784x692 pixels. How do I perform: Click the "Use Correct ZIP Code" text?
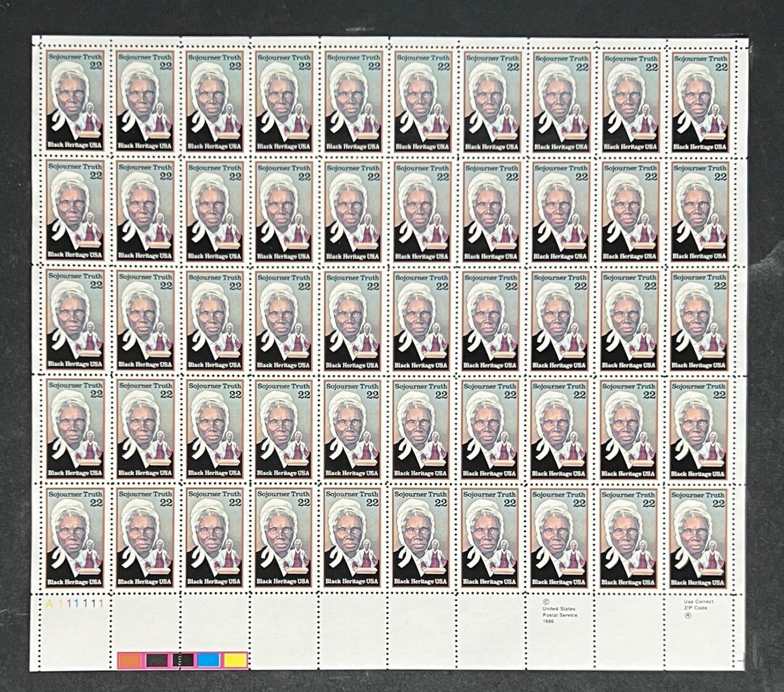[698, 605]
